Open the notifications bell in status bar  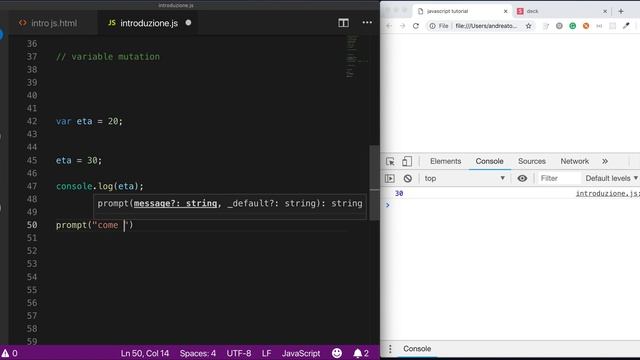[361, 353]
